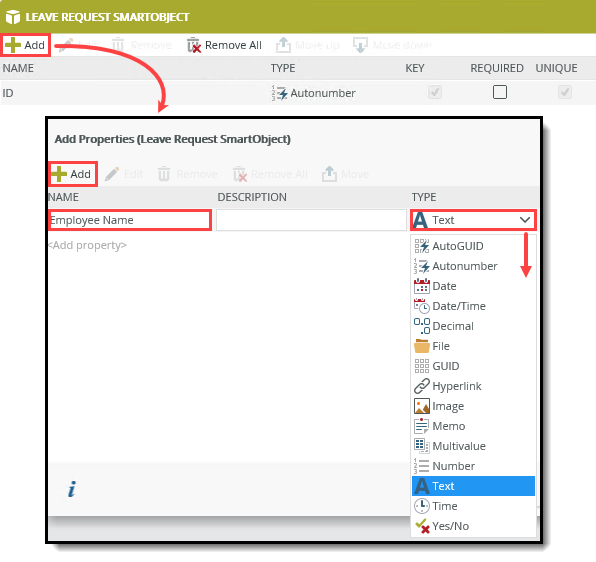Click the dropdown chevron of Type field
The height and width of the screenshot is (562, 596).
click(525, 220)
